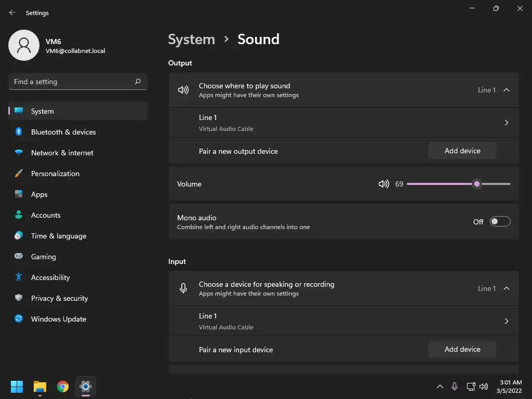Open Google Chrome from the taskbar

[63, 387]
